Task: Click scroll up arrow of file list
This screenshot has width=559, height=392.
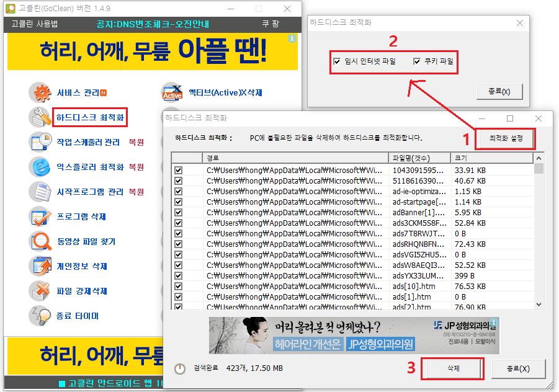Action: [539, 158]
